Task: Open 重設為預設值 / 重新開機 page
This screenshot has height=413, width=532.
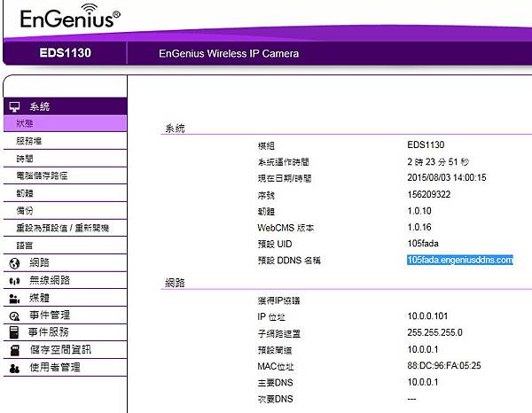Action: pyautogui.click(x=65, y=228)
